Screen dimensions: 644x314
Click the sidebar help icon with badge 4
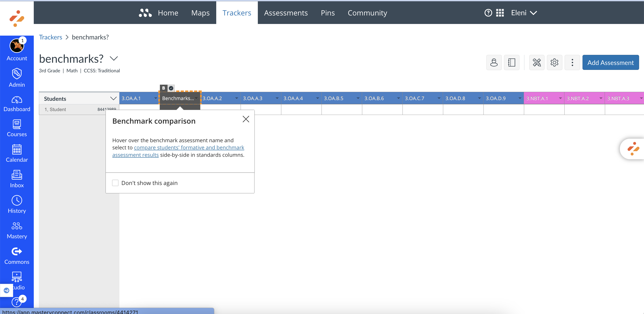(17, 302)
